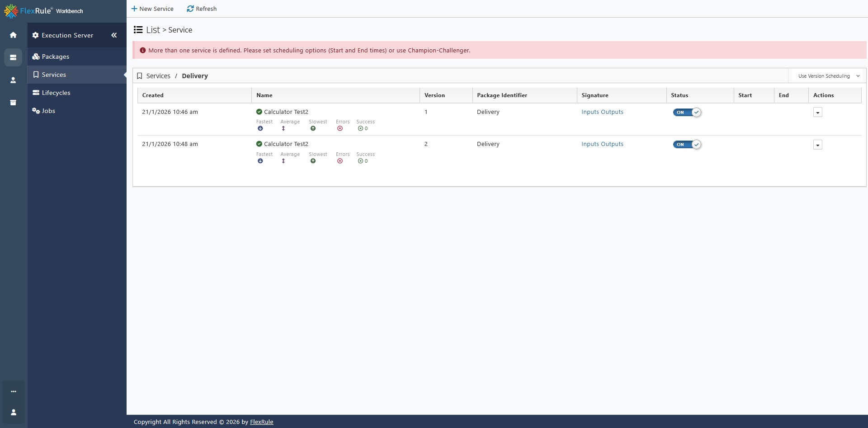Image resolution: width=868 pixels, height=428 pixels.
Task: Click the Jobs gears icon
Action: [x=36, y=111]
